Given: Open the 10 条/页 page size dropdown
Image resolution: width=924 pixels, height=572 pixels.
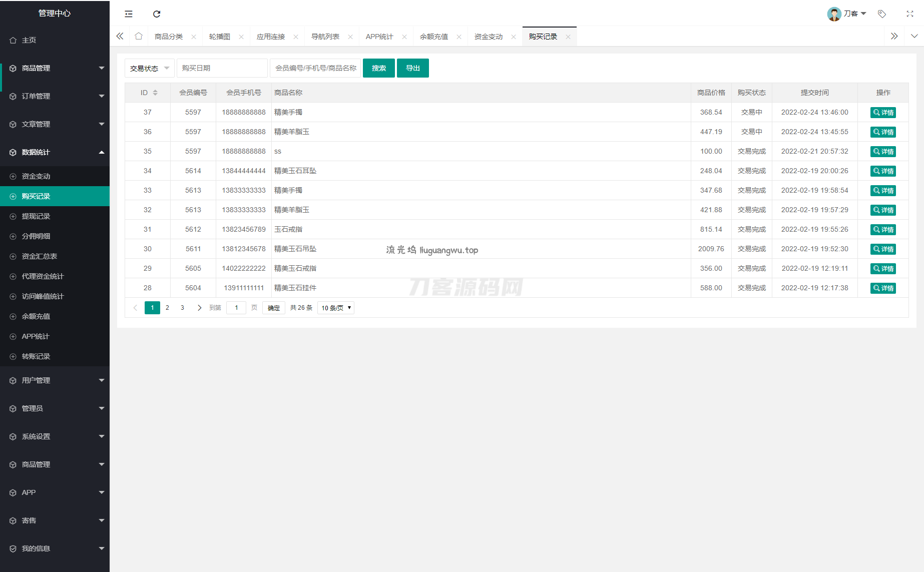Looking at the screenshot, I should click(x=336, y=308).
